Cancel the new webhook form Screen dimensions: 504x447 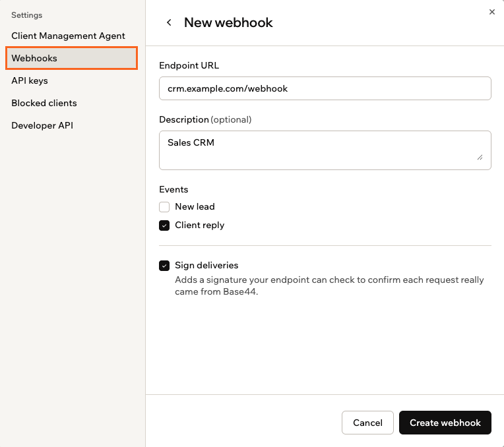click(367, 423)
